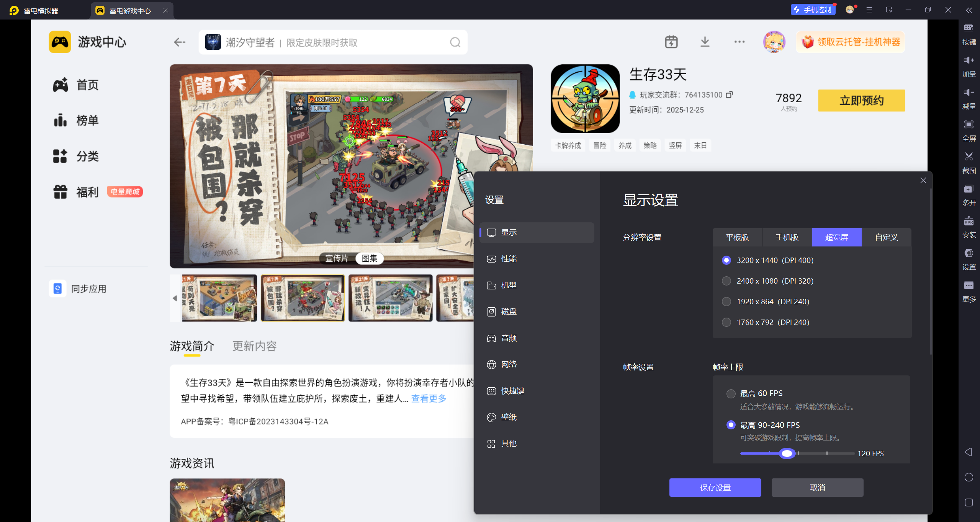Image resolution: width=980 pixels, height=522 pixels.
Task: Open the three-dots more menu
Action: (739, 42)
